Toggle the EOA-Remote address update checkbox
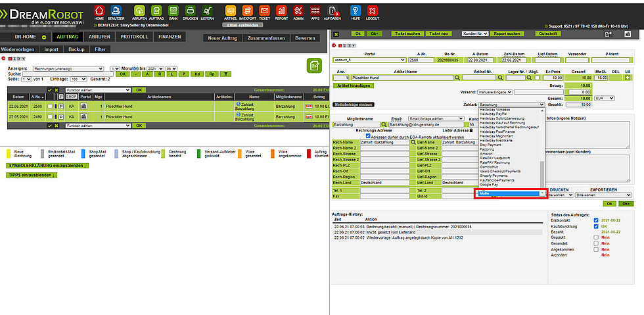The width and height of the screenshot is (644, 315). 368,135
